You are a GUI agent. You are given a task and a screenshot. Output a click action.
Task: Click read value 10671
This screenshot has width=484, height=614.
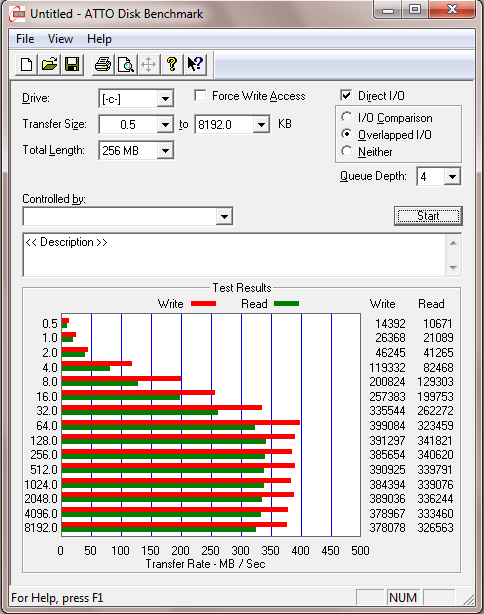click(x=438, y=324)
